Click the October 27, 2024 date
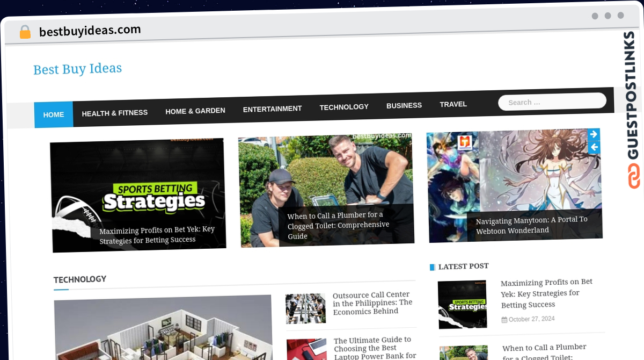The image size is (644, 360). [x=532, y=319]
